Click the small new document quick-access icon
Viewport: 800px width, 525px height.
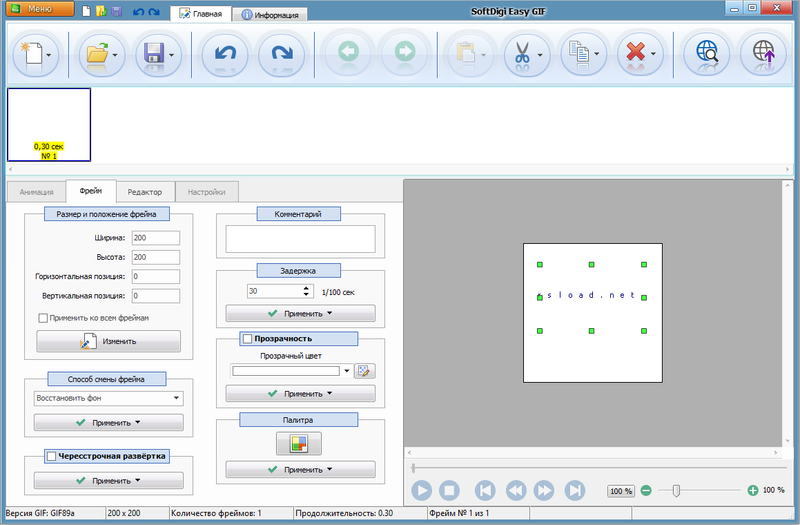pyautogui.click(x=87, y=11)
